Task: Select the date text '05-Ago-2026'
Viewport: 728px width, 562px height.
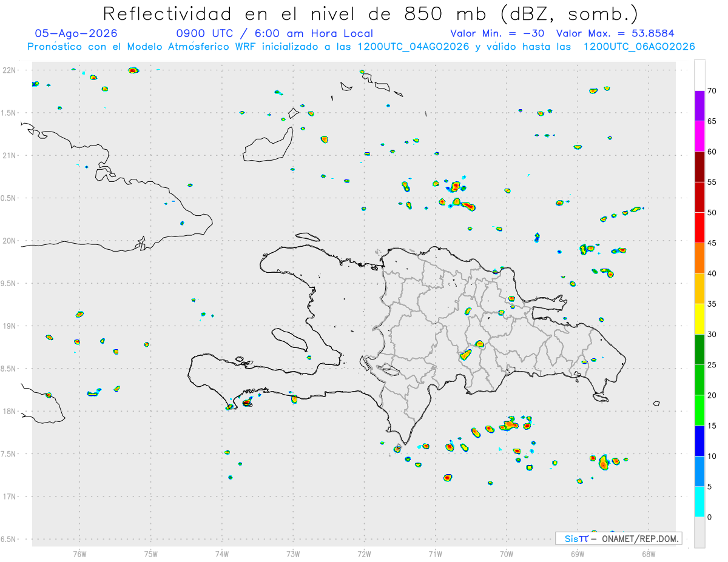Action: (x=76, y=33)
